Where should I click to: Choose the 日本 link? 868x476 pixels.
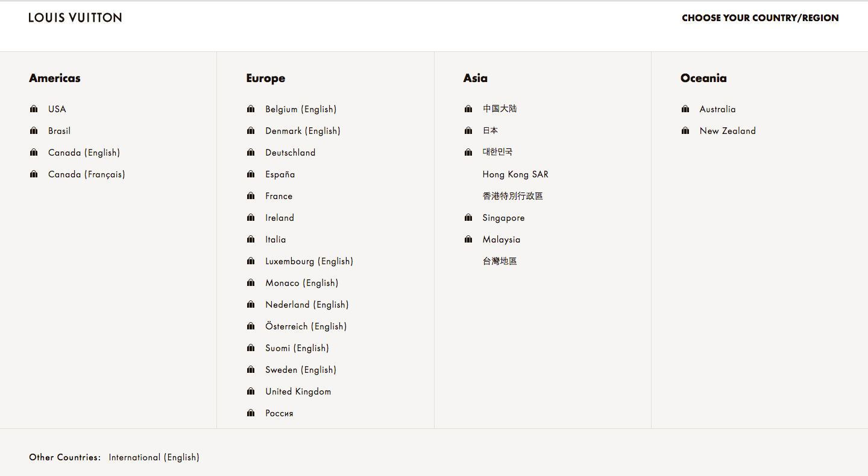pyautogui.click(x=490, y=130)
